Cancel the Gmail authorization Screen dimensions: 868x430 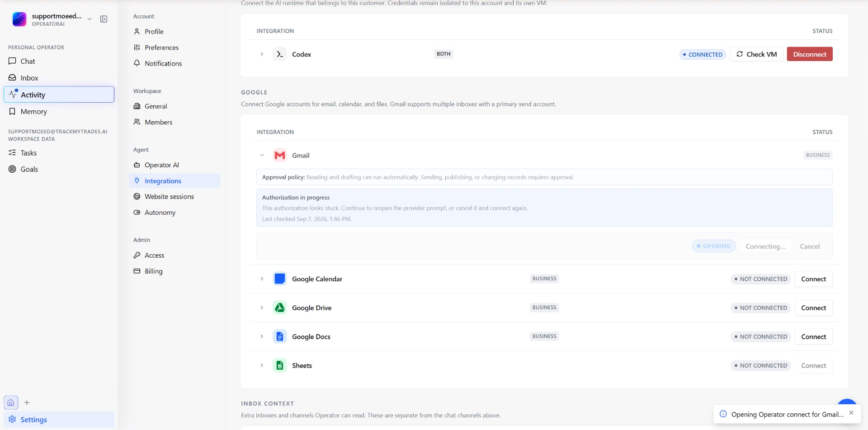[x=810, y=246]
